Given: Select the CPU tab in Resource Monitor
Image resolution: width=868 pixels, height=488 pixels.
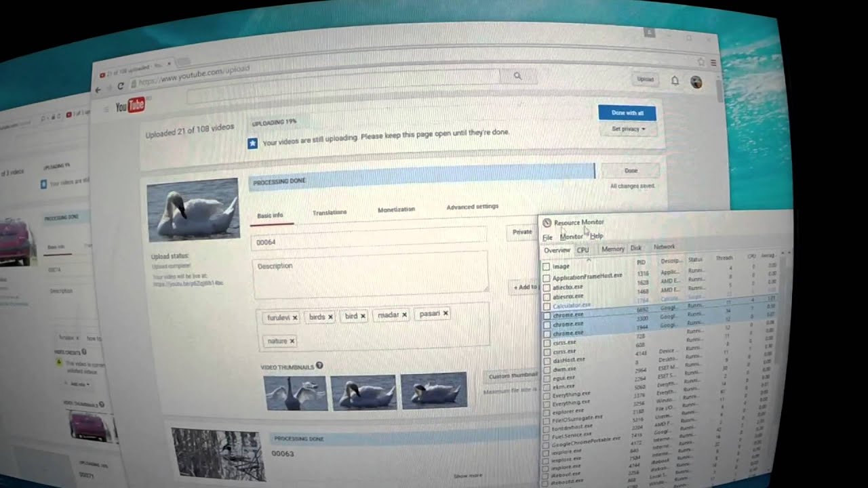Looking at the screenshot, I should (x=583, y=250).
